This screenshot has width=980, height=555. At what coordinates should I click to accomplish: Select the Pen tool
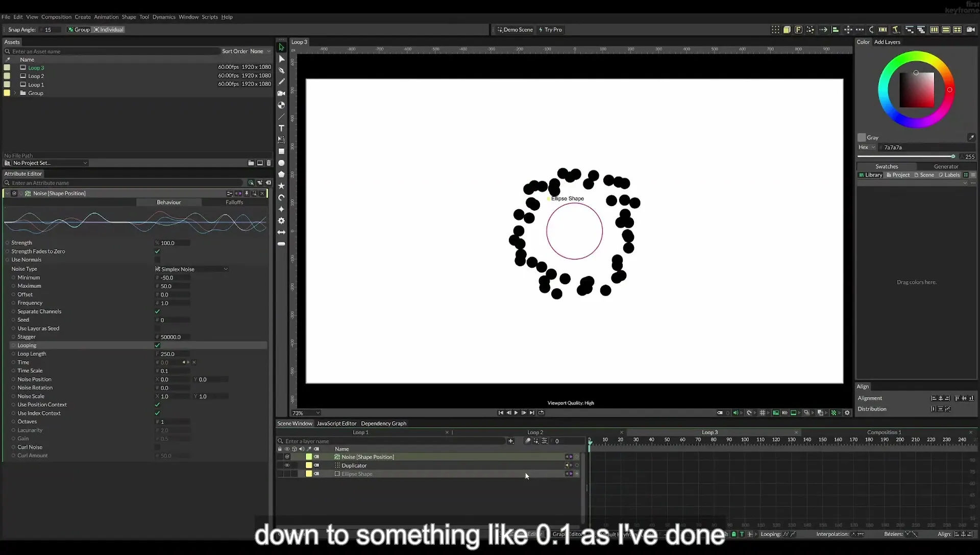pyautogui.click(x=281, y=70)
